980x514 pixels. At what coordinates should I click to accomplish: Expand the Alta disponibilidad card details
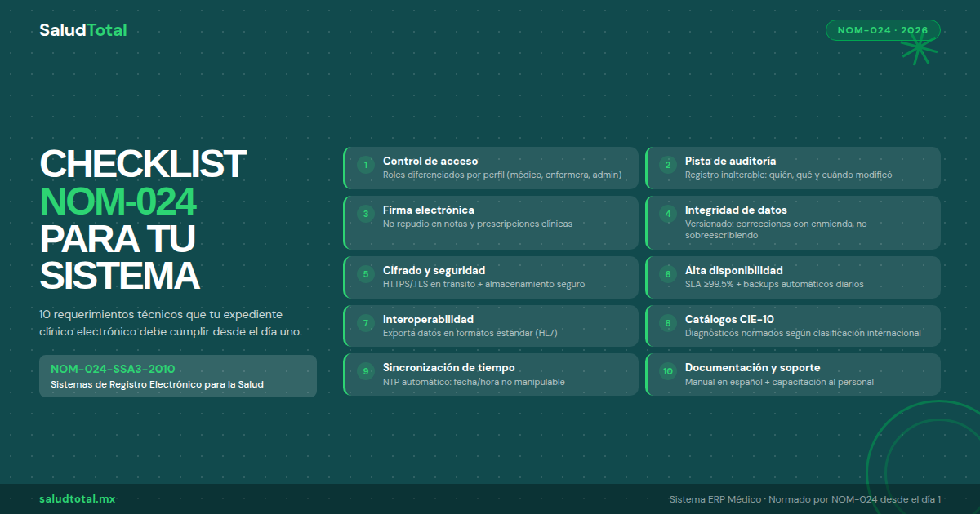click(792, 277)
